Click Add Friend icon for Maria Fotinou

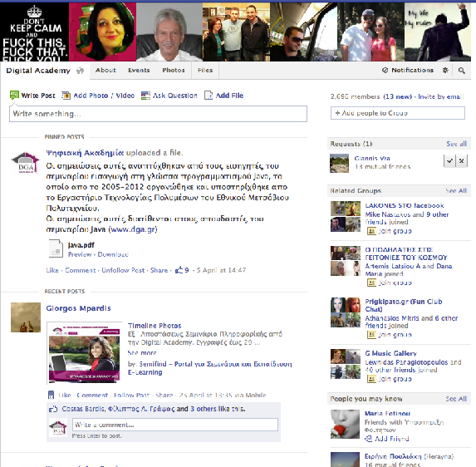(368, 439)
